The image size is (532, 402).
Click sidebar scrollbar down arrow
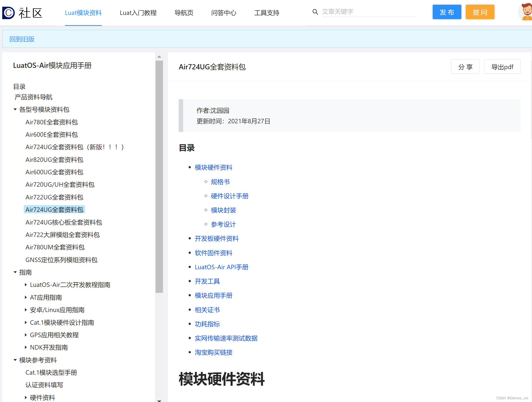pos(159,401)
